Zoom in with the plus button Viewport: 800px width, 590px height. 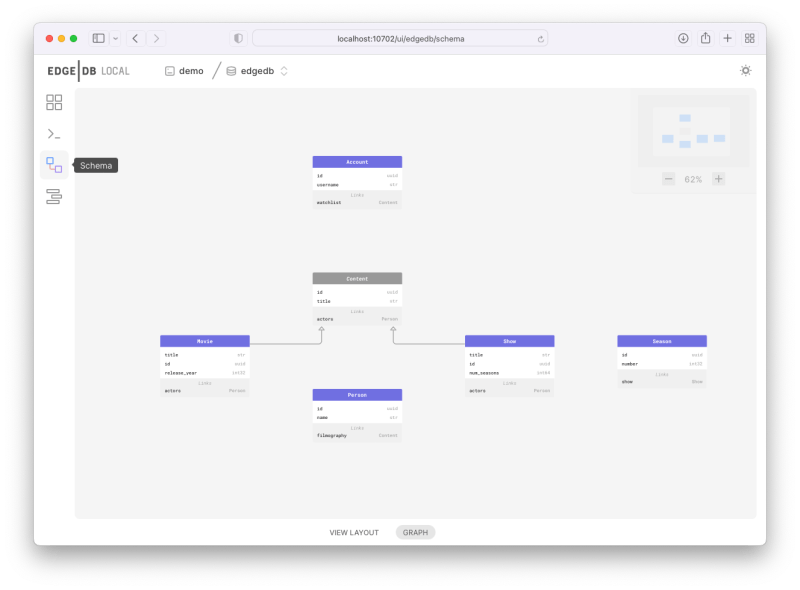pos(718,179)
